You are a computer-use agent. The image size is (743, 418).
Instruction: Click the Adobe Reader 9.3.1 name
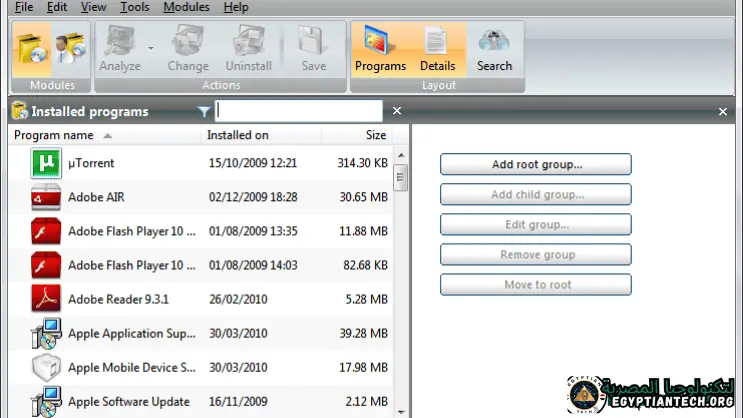(118, 300)
